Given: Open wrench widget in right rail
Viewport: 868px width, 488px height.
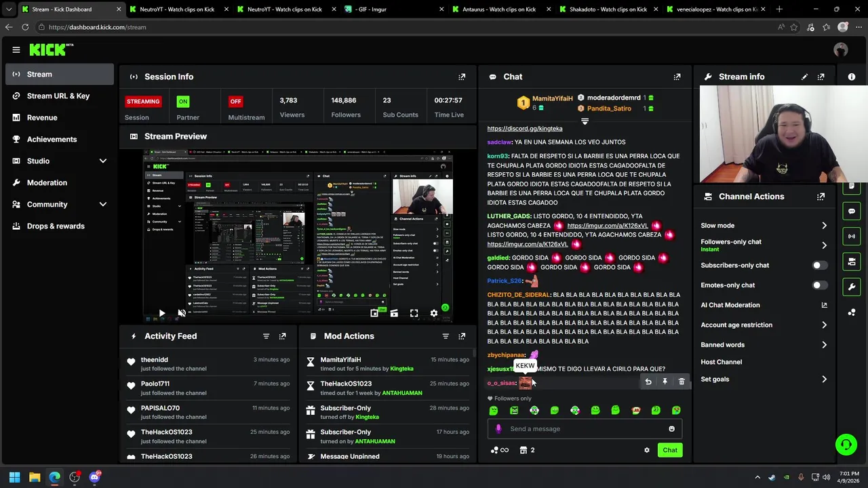Looking at the screenshot, I should click(x=852, y=287).
